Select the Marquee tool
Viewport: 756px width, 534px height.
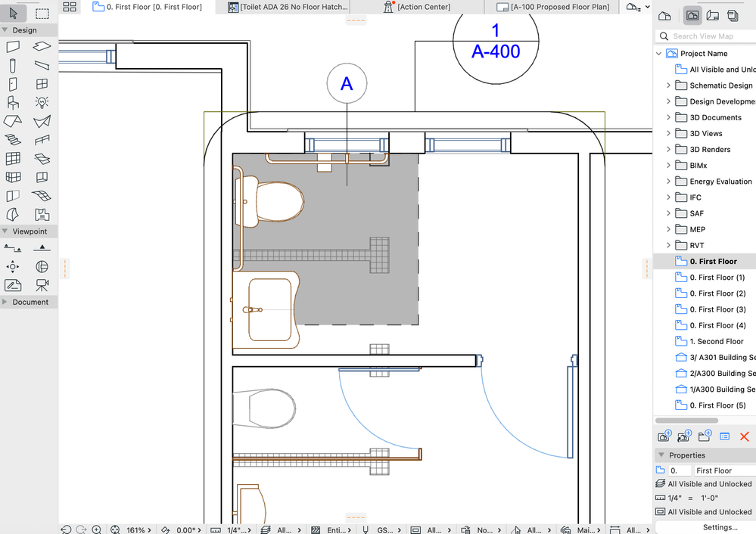point(42,13)
